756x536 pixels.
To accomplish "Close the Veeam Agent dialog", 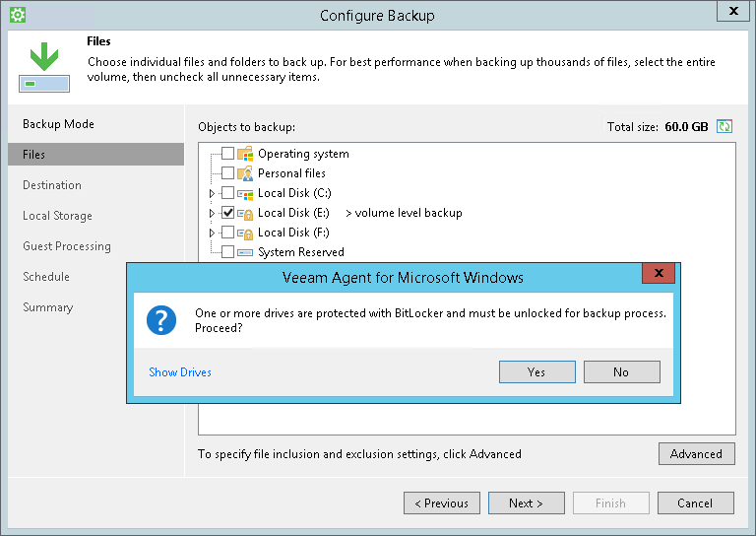I will (658, 273).
